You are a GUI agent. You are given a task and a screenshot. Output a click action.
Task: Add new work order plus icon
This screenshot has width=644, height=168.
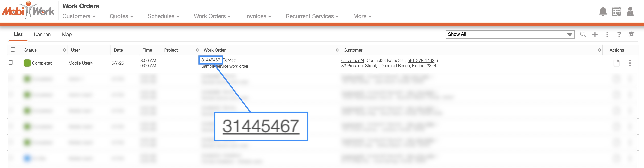[x=595, y=34]
